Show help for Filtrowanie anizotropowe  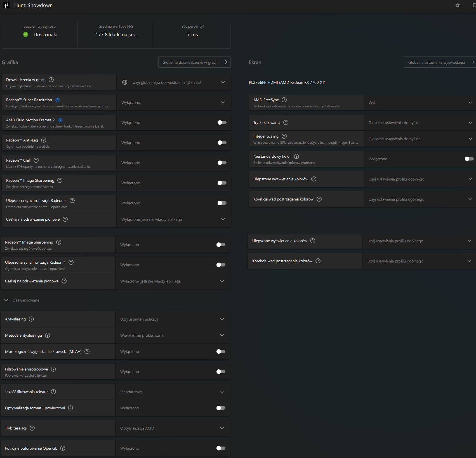pos(53,369)
